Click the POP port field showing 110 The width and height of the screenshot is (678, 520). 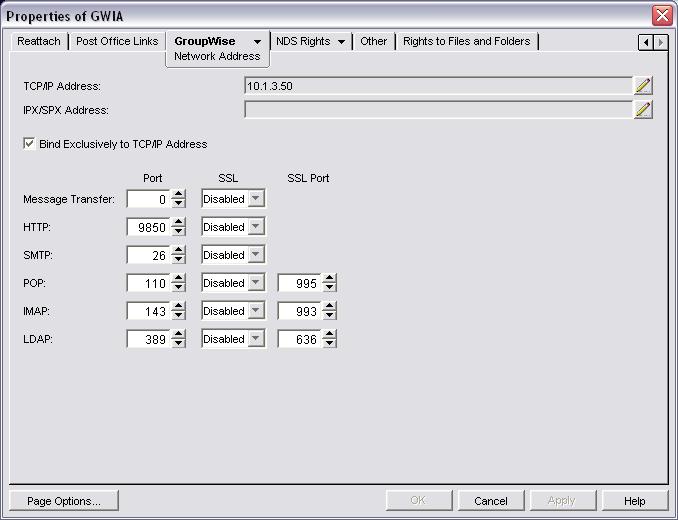148,283
